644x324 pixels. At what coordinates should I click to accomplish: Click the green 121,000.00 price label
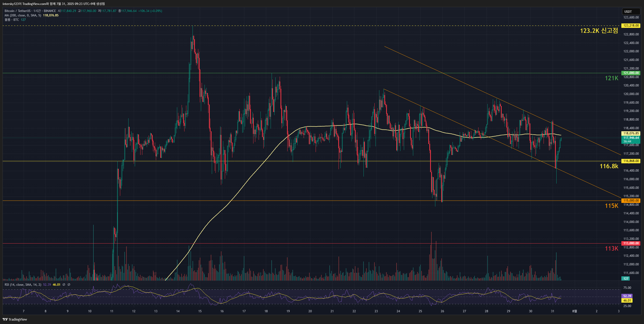click(x=631, y=73)
